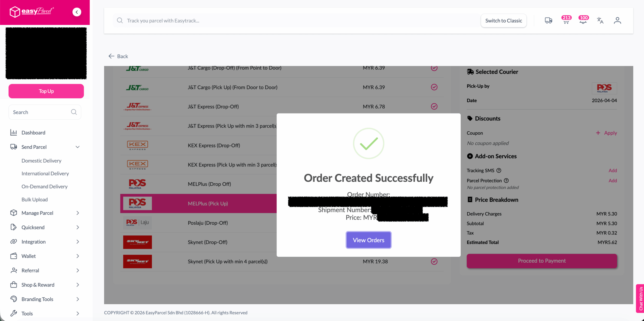Click the delivery truck icon in header

click(x=548, y=21)
